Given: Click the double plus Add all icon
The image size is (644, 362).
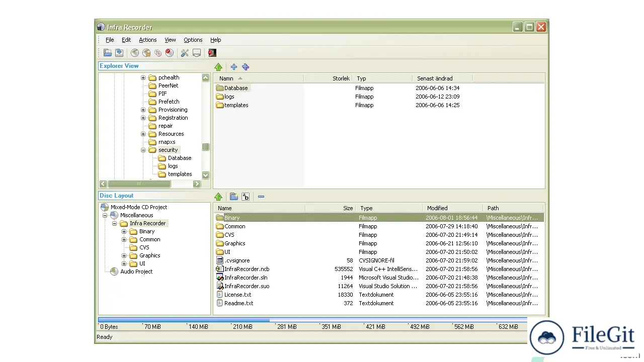Looking at the screenshot, I should pos(246,67).
